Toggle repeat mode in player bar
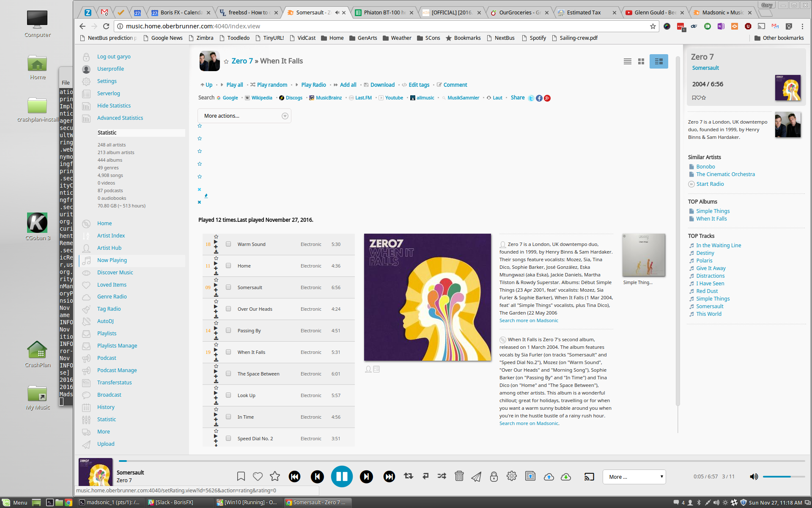The width and height of the screenshot is (812, 508). click(409, 476)
